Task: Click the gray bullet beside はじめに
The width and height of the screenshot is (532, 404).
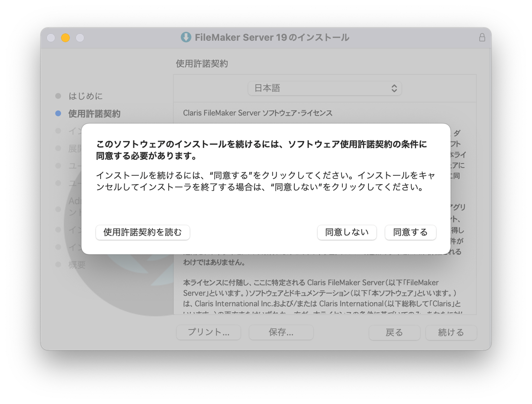Action: pyautogui.click(x=58, y=96)
